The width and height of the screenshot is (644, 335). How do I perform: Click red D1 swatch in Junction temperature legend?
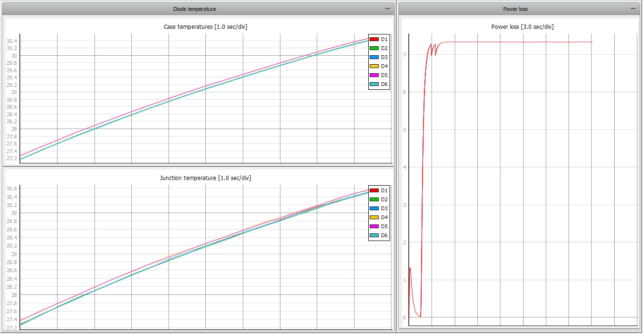tap(374, 190)
